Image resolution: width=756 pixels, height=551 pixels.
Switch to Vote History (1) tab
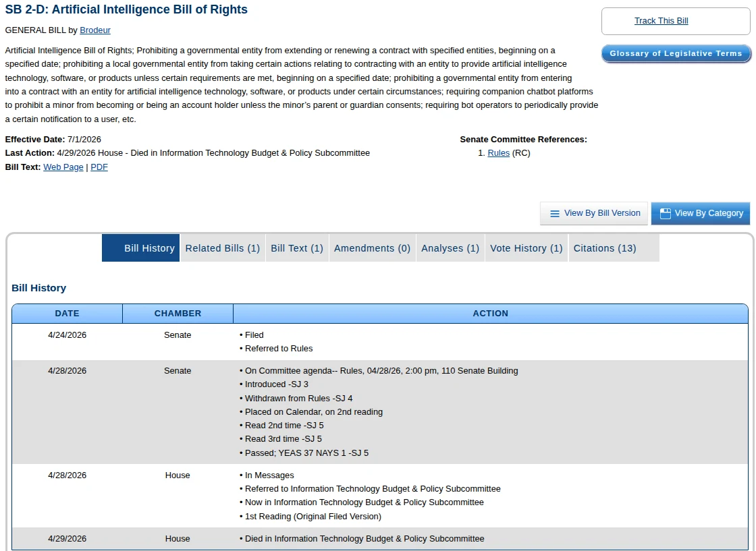tap(526, 248)
